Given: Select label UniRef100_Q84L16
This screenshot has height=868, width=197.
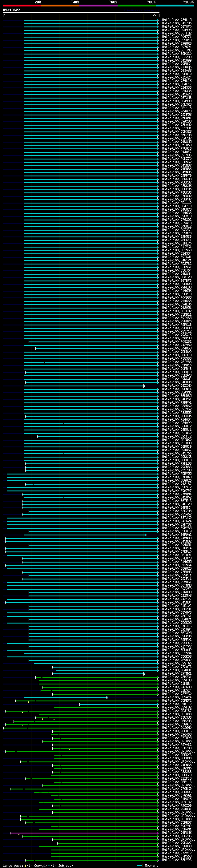Looking at the screenshot, I should (177, 81).
